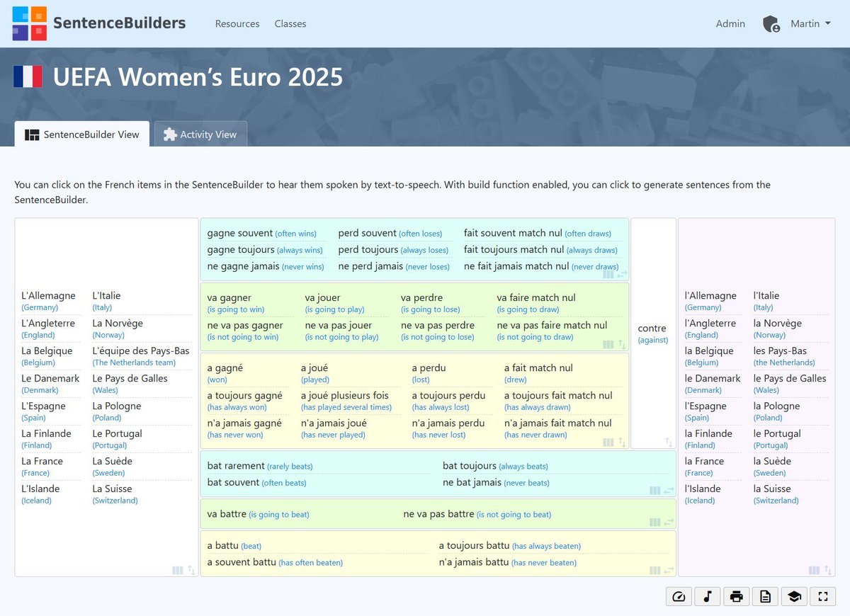The height and width of the screenshot is (616, 850).
Task: Switch to the SentenceBuilder View tab
Action: click(x=82, y=134)
